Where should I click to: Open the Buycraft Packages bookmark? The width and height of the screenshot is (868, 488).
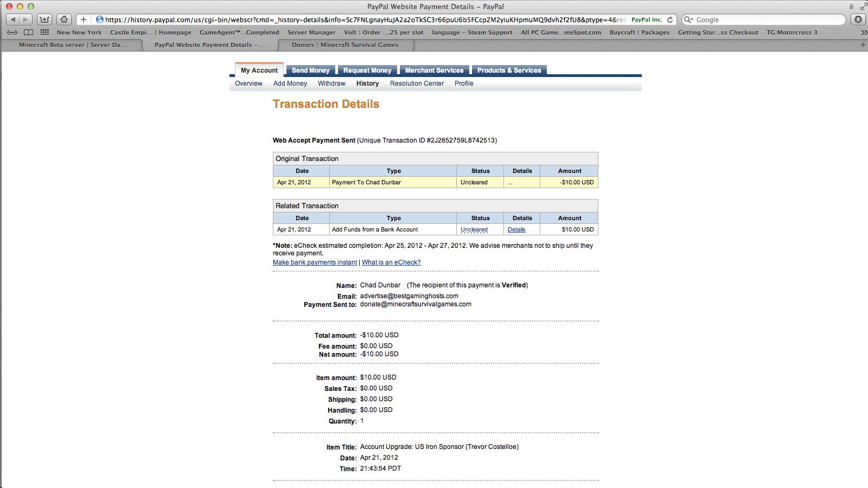640,33
